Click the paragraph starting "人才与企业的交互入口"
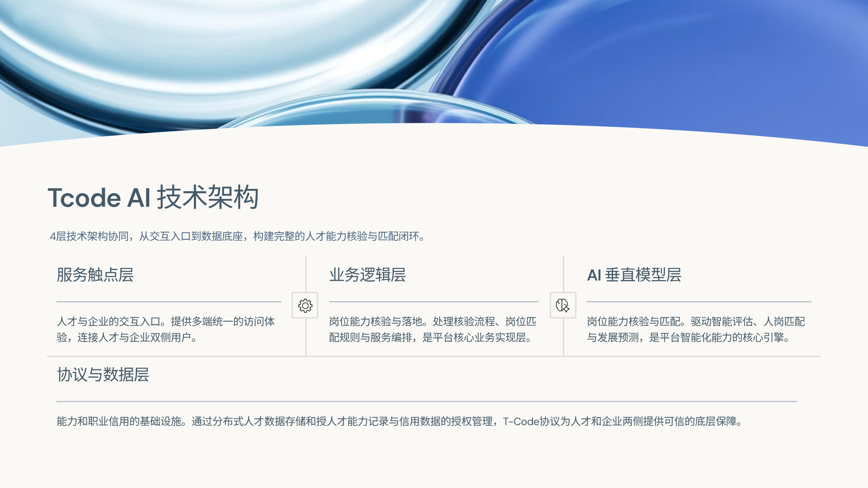 pyautogui.click(x=166, y=329)
